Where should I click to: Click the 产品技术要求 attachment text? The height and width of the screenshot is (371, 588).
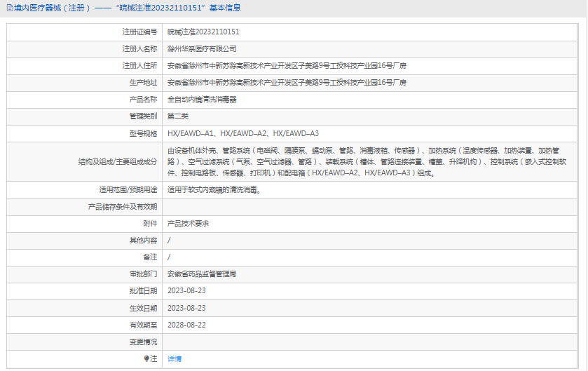coord(189,224)
